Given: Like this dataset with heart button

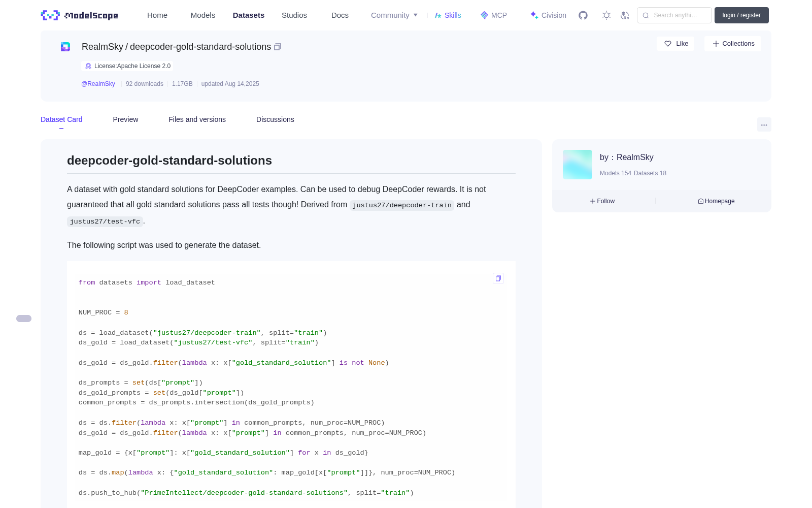Looking at the screenshot, I should tap(675, 44).
